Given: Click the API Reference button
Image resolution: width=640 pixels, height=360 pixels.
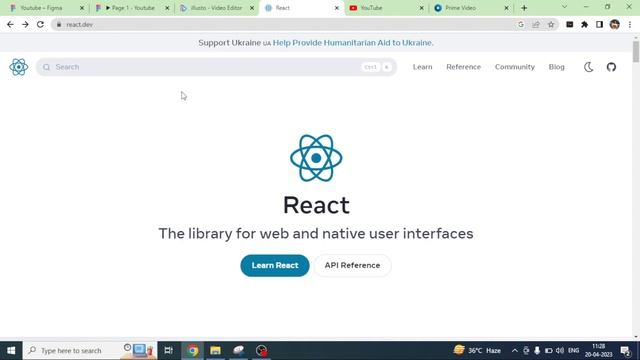Looking at the screenshot, I should pos(352,265).
